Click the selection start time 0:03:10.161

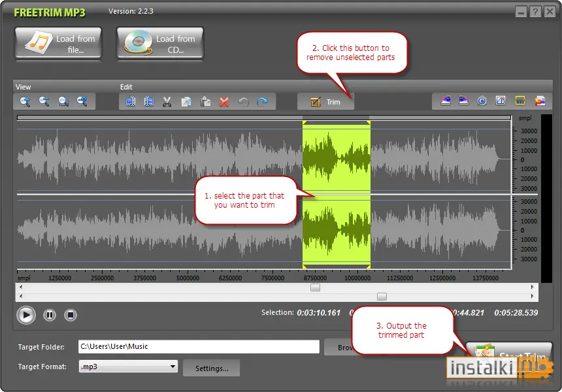[x=319, y=313]
